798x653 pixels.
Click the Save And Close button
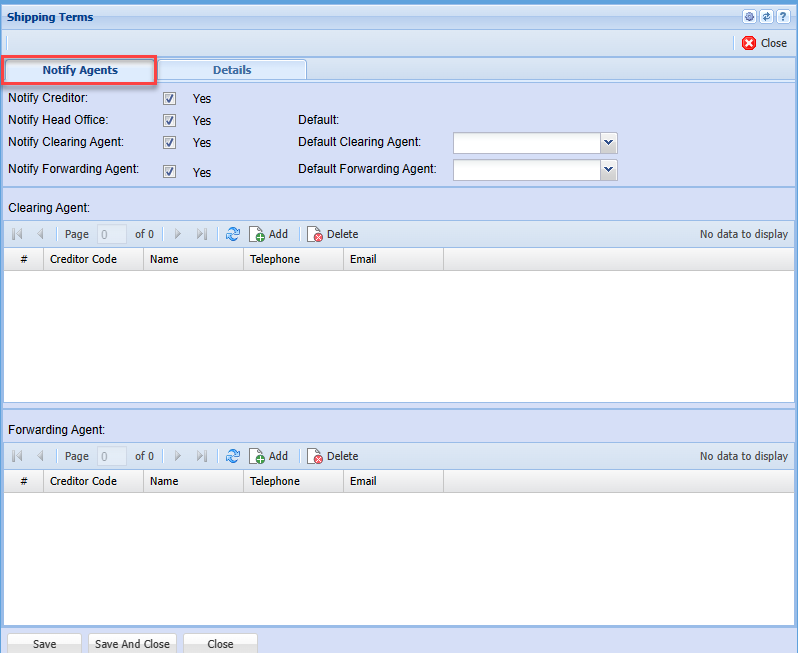point(132,644)
